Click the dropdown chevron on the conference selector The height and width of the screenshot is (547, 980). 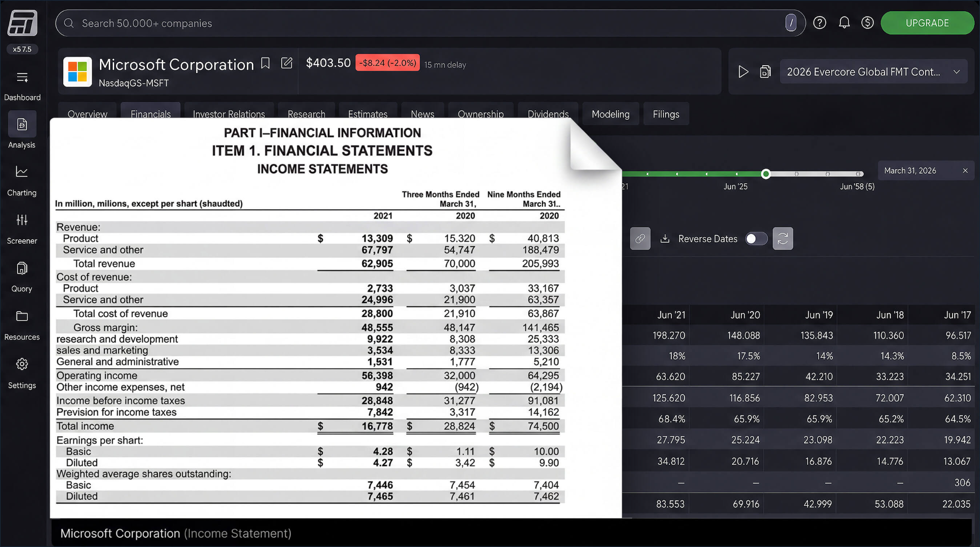(x=956, y=72)
